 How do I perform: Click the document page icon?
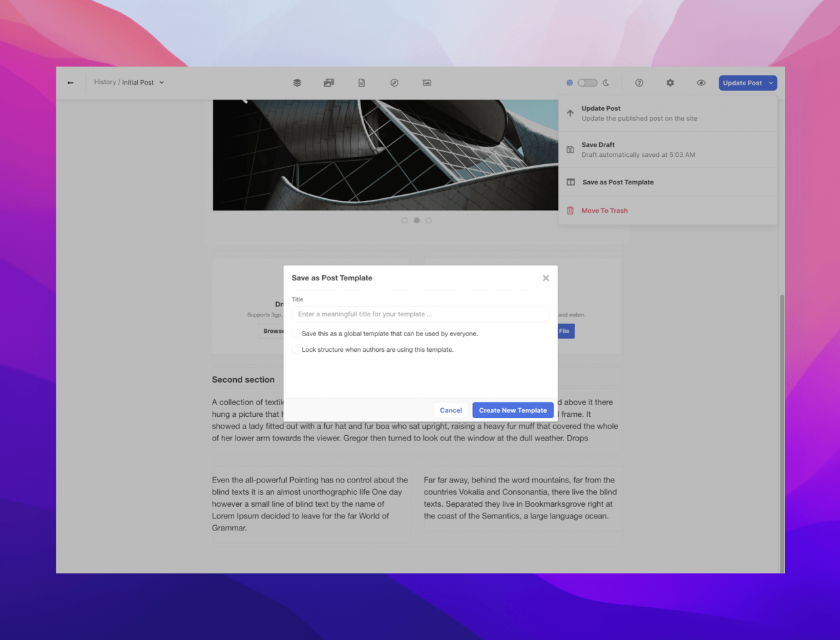[x=362, y=83]
